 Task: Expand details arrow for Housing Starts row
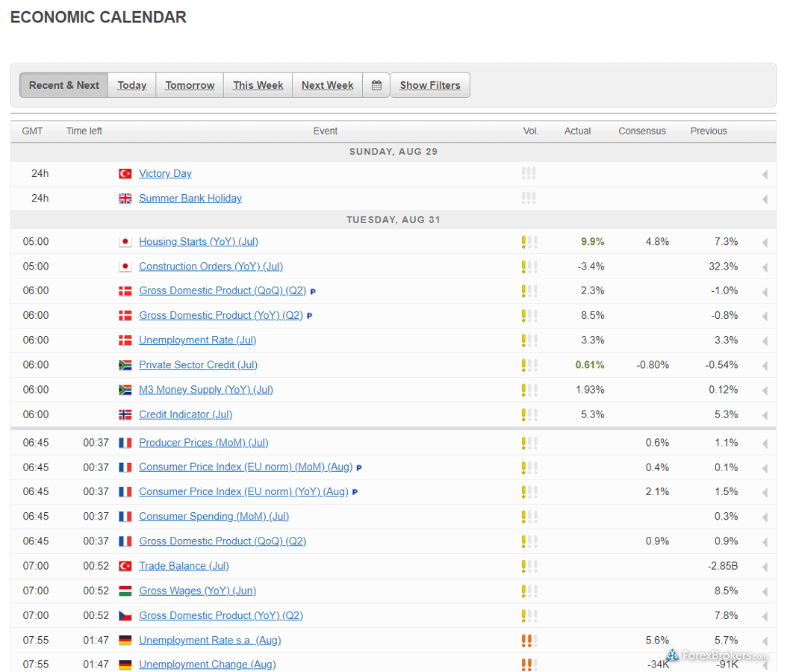pos(765,243)
